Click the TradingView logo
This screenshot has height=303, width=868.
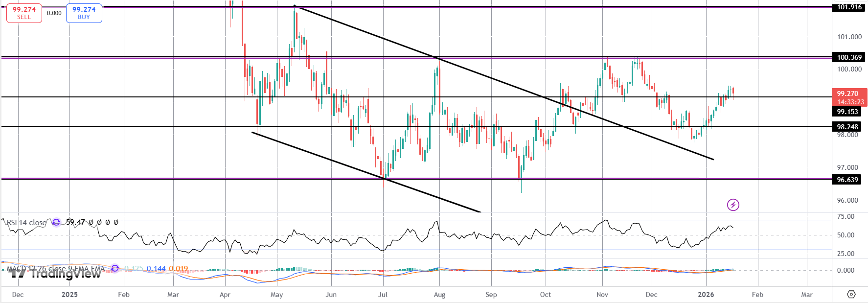coord(55,274)
